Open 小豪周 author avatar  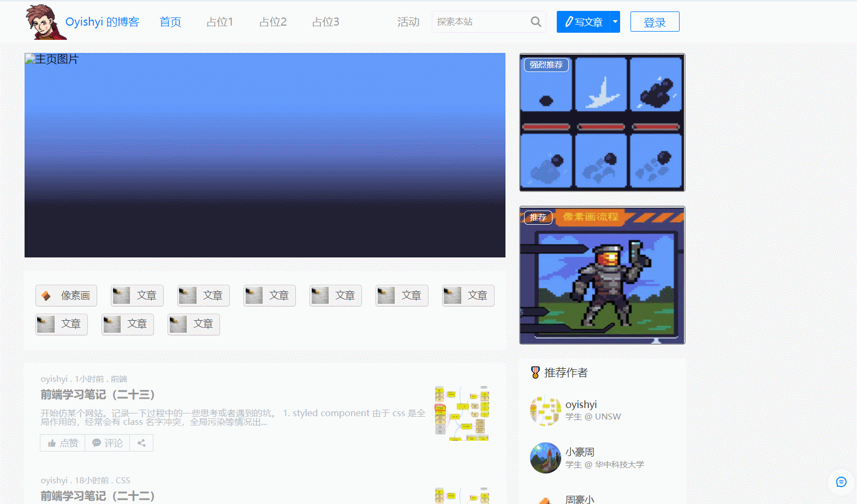coord(545,458)
